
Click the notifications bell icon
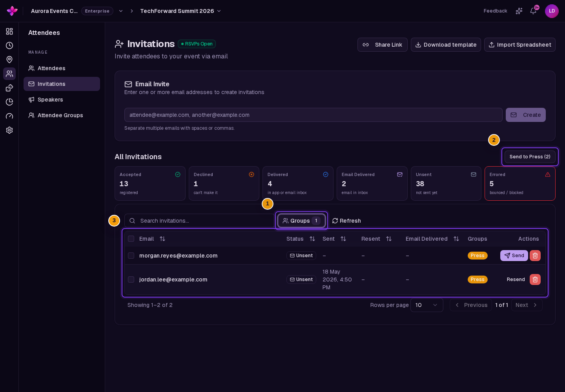[533, 11]
